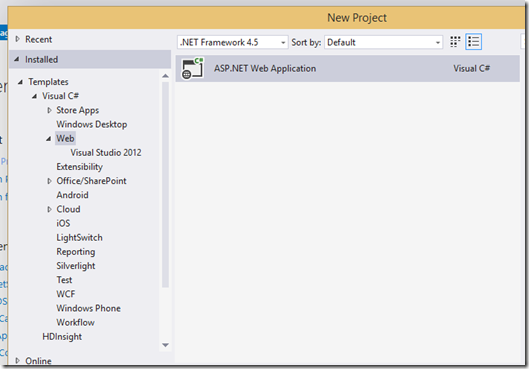The height and width of the screenshot is (369, 529).
Task: Expand the Office/SharePoint node arrow
Action: click(49, 181)
